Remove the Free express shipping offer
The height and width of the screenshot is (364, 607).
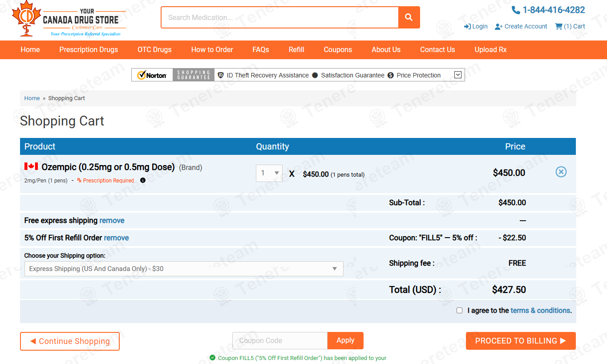coord(112,220)
